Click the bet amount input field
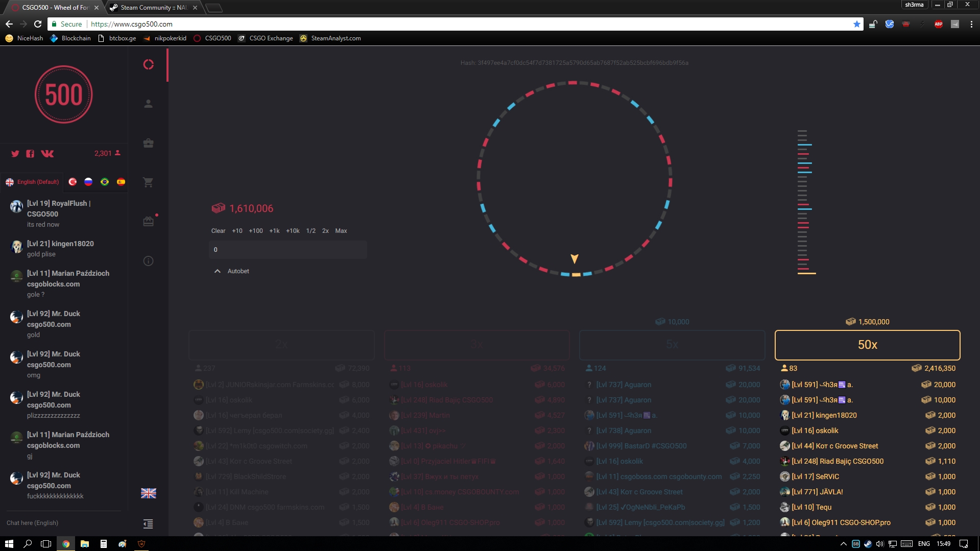Screen dimensions: 980x551 click(x=288, y=250)
